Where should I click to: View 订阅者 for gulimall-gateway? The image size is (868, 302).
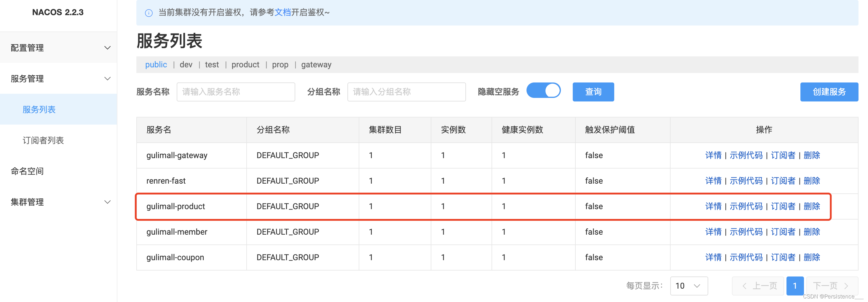783,155
